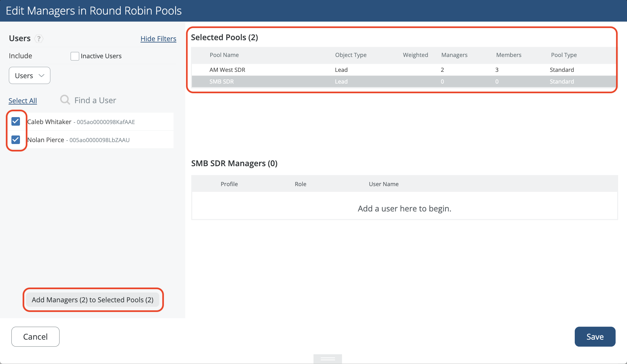Screen dimensions: 627x364
Task: Uncheck Caleb Whitaker's checkbox
Action: [16, 122]
